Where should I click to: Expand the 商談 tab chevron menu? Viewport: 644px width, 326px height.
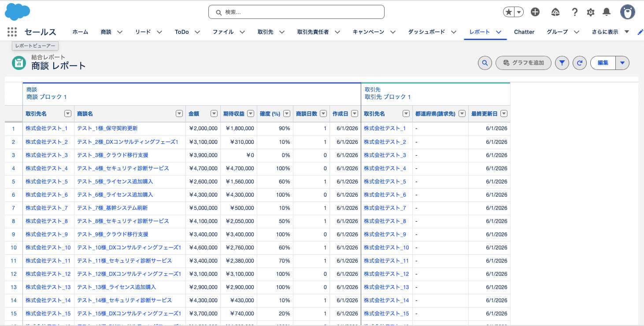pyautogui.click(x=119, y=32)
